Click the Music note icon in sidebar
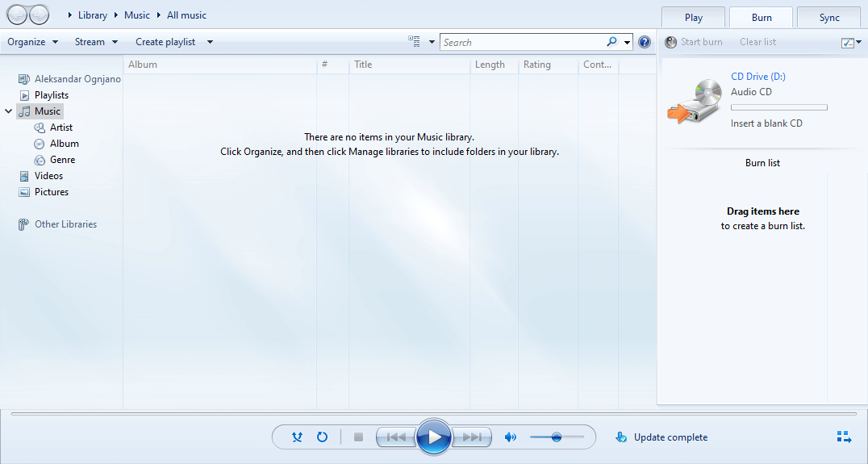Screen dimensions: 868x464 click(x=24, y=111)
